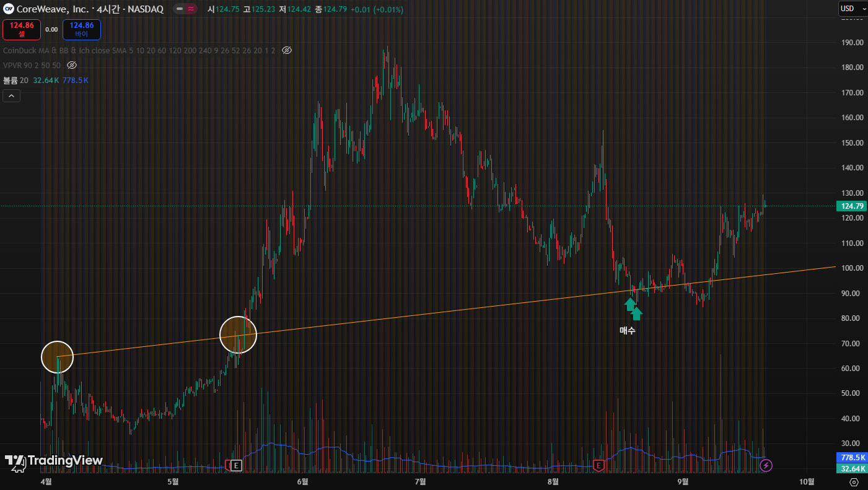
Task: Toggle visibility of CoinDuck MA & BB indicator
Action: 287,50
